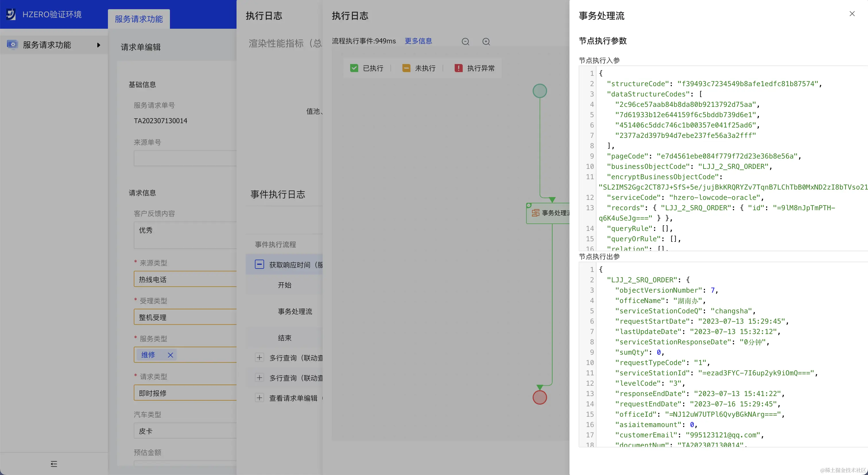
Task: Select the 事务处理流 flow node
Action: coord(551,213)
